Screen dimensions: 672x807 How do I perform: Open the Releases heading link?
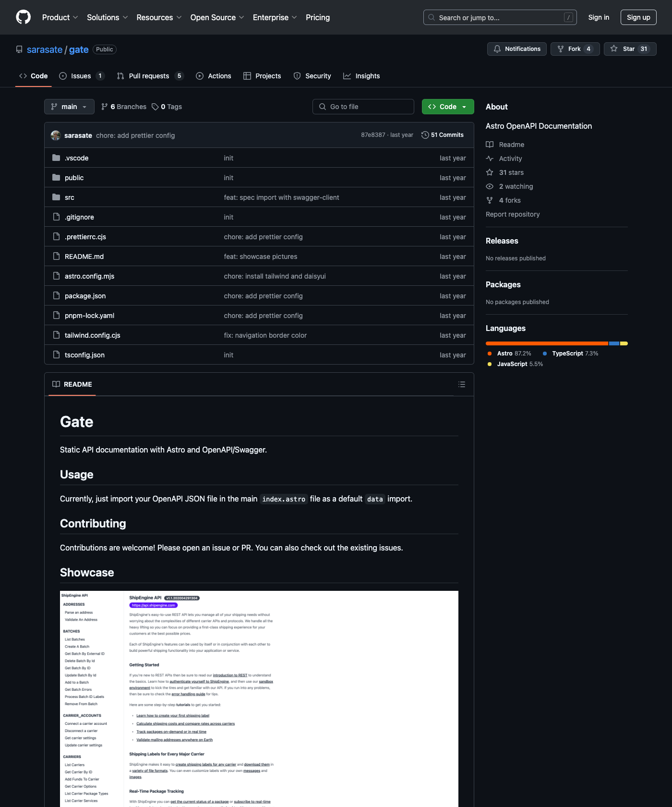(502, 241)
